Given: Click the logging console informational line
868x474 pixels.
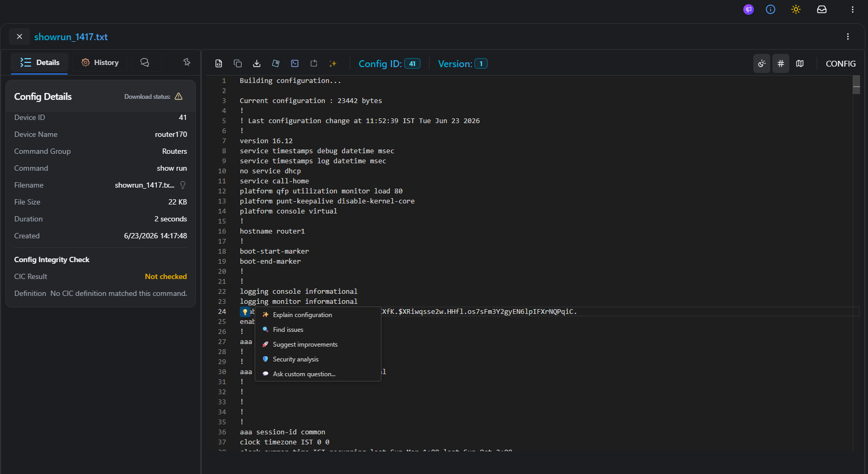Looking at the screenshot, I should point(298,292).
